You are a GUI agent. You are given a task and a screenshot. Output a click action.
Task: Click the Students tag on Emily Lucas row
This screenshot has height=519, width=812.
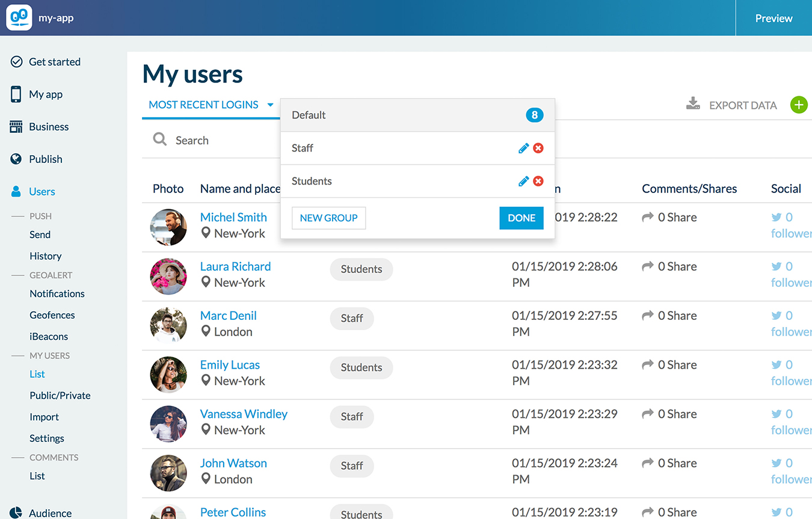pyautogui.click(x=361, y=367)
